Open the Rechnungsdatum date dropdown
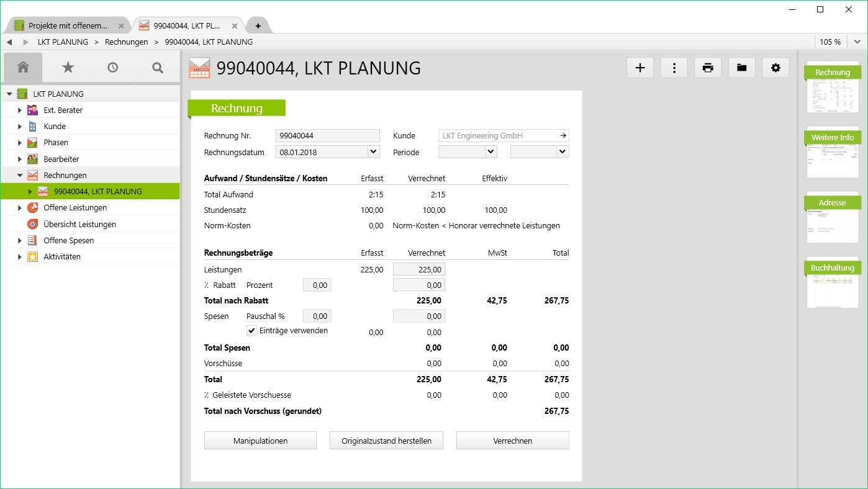Image resolution: width=868 pixels, height=489 pixels. point(373,151)
